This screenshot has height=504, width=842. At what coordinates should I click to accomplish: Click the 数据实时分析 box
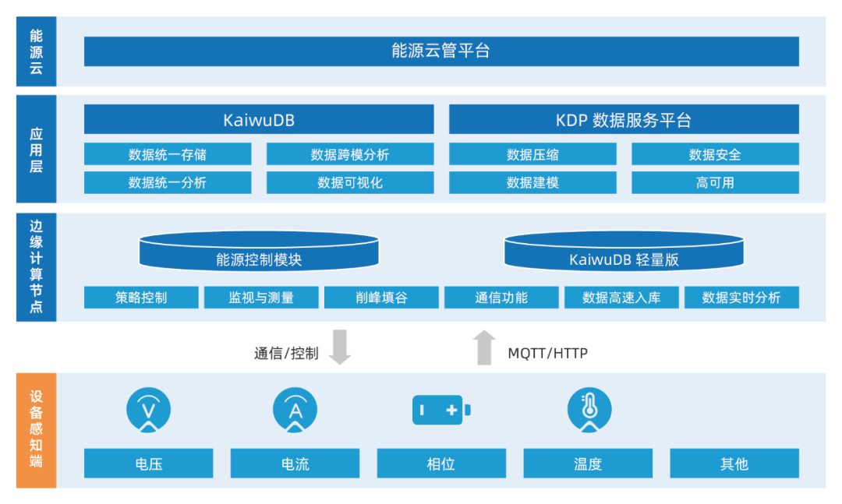coord(741,298)
